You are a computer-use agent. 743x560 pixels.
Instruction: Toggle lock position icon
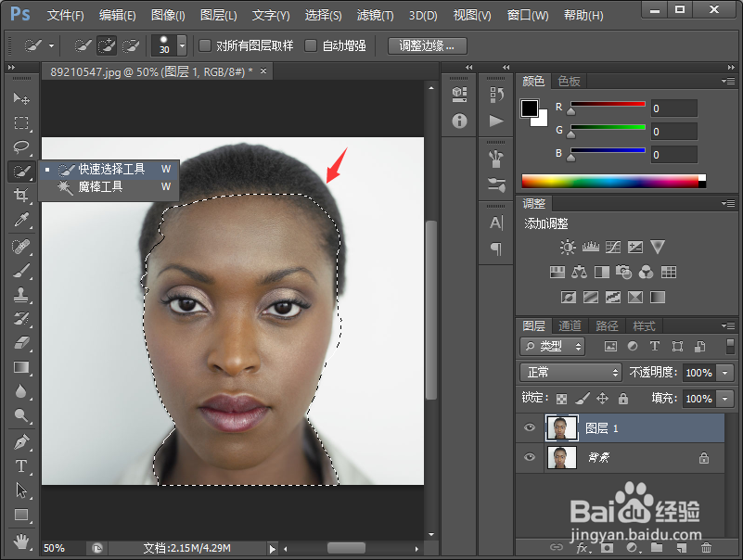(602, 399)
